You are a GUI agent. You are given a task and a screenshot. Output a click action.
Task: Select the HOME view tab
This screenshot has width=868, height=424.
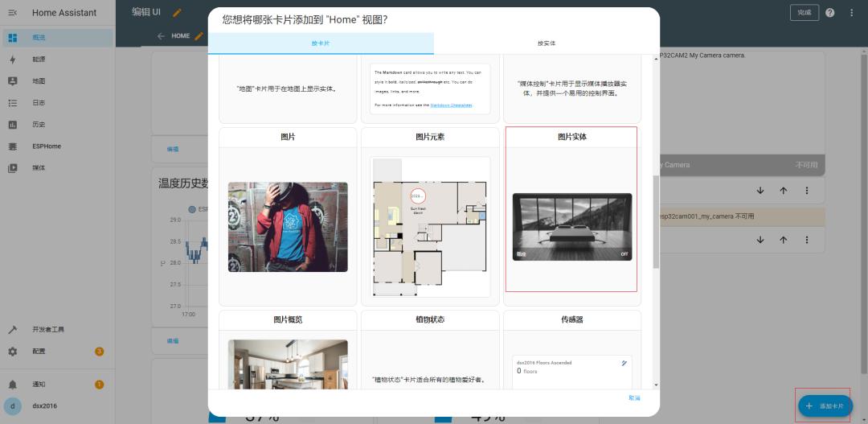[181, 36]
